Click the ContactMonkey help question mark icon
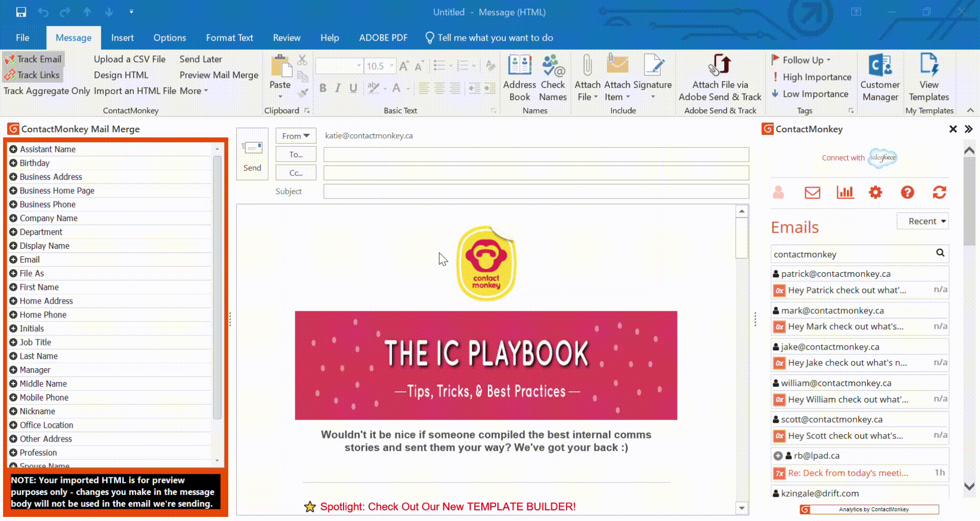Image resolution: width=980 pixels, height=521 pixels. (907, 193)
